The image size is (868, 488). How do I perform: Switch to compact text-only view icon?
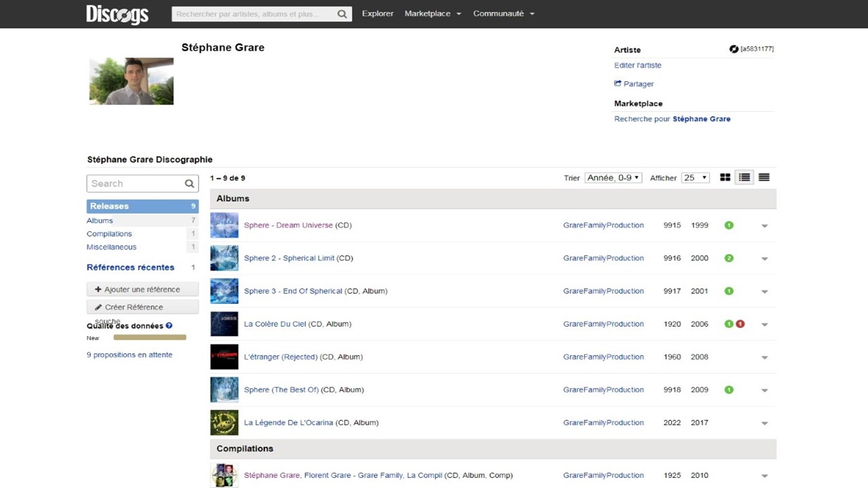pyautogui.click(x=764, y=178)
